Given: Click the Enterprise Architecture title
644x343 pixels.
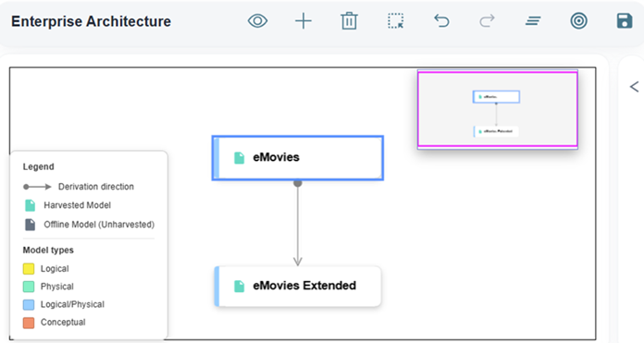Looking at the screenshot, I should click(92, 21).
